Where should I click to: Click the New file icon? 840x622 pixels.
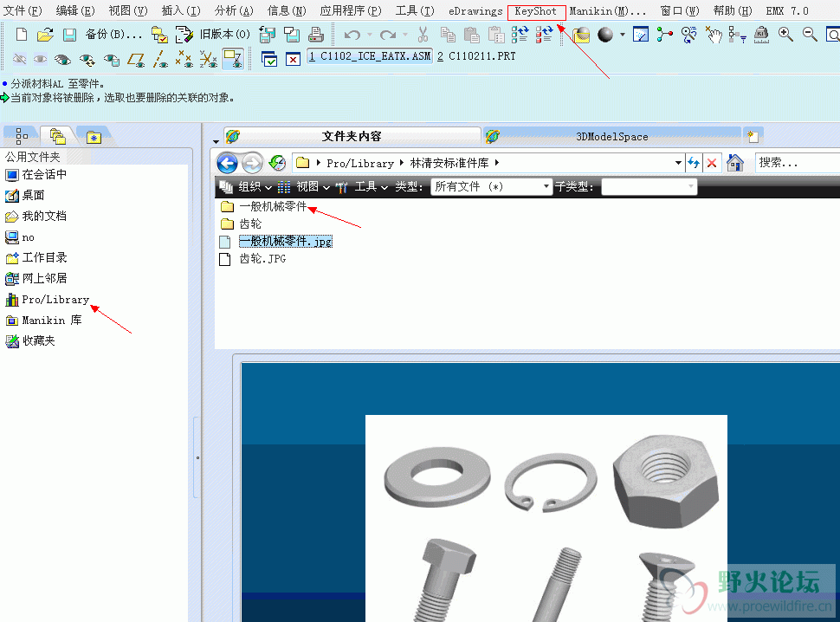[x=22, y=35]
